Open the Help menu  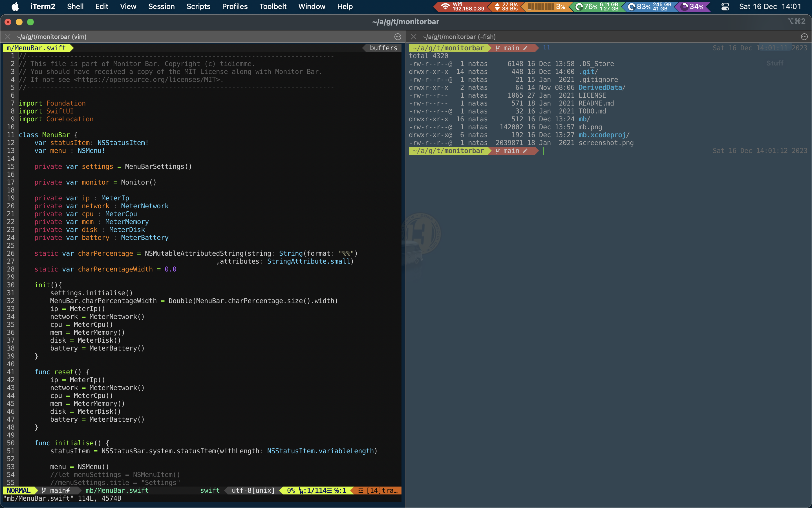coord(345,6)
